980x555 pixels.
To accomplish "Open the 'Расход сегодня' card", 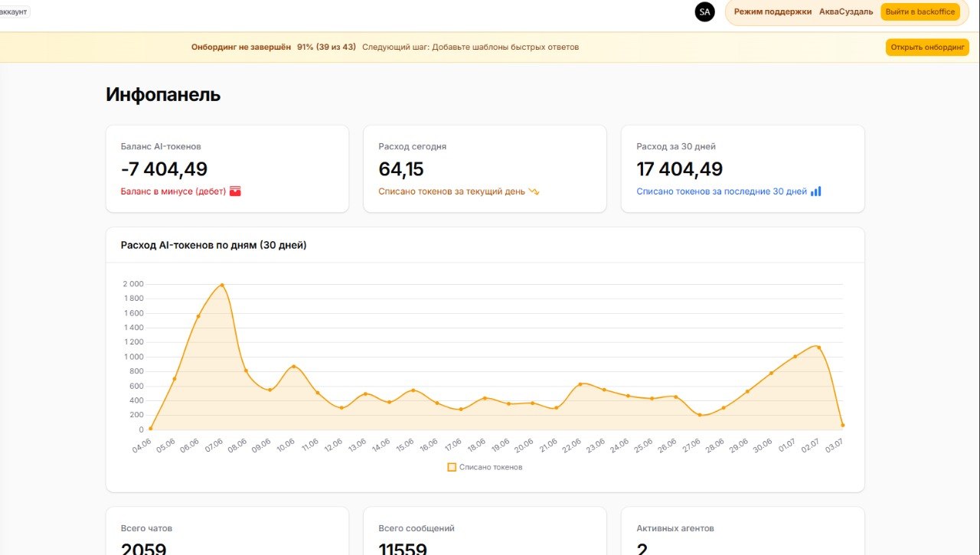I will pyautogui.click(x=485, y=168).
